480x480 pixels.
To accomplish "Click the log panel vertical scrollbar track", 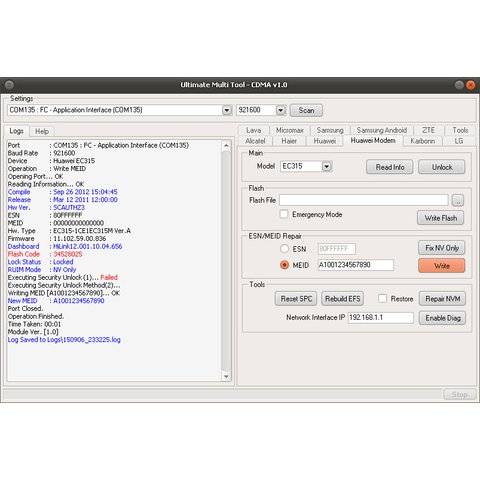I will (x=226, y=261).
